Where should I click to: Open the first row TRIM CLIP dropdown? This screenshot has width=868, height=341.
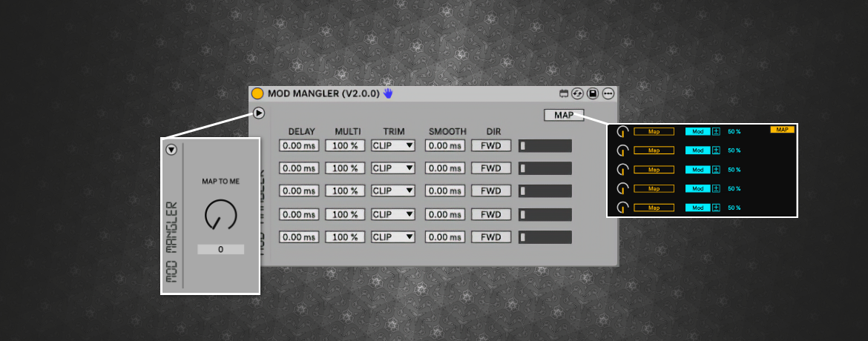[393, 146]
